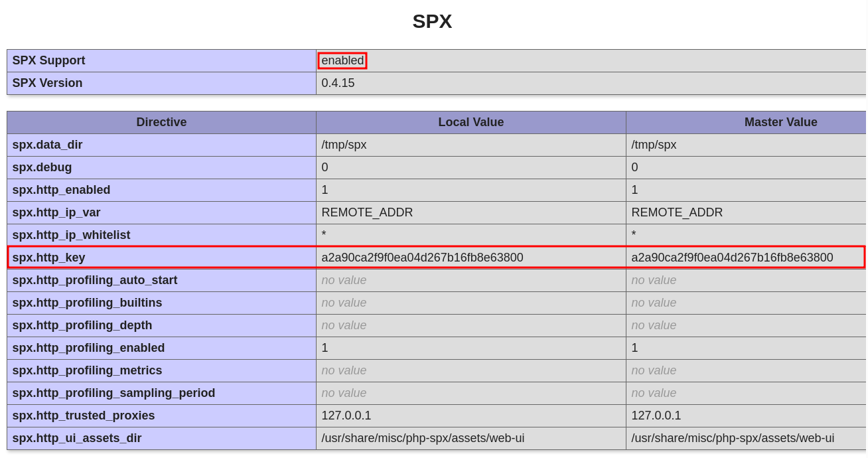Click the Directive column header
Viewport: 868px width, 458px height.
(161, 122)
